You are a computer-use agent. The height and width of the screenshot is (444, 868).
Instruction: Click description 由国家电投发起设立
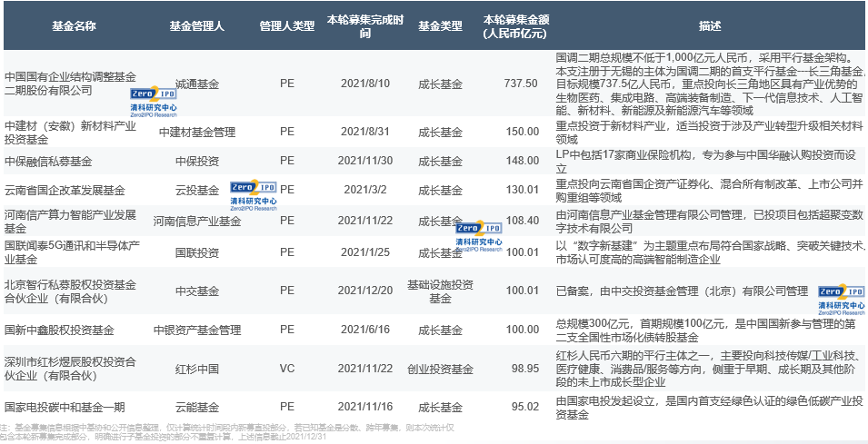[710, 408]
